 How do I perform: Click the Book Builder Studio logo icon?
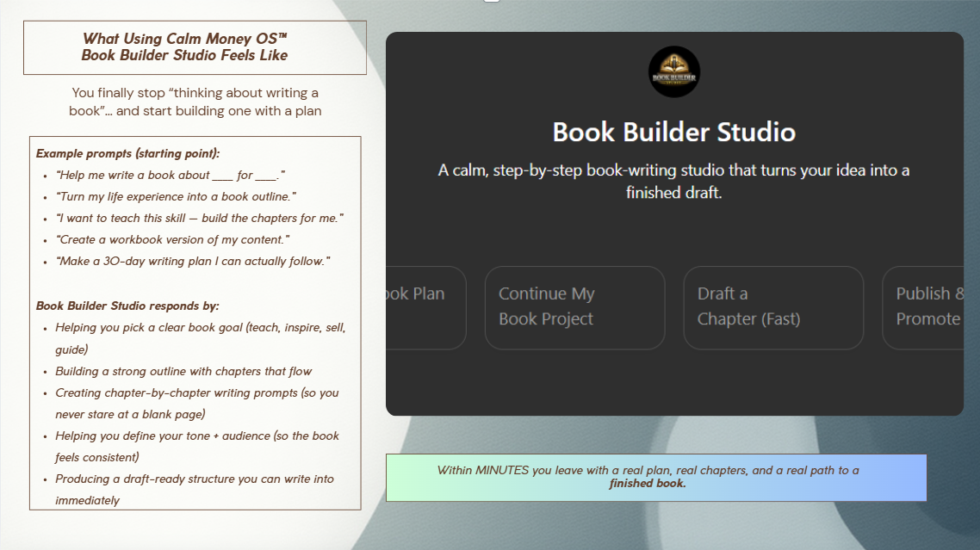pyautogui.click(x=673, y=71)
